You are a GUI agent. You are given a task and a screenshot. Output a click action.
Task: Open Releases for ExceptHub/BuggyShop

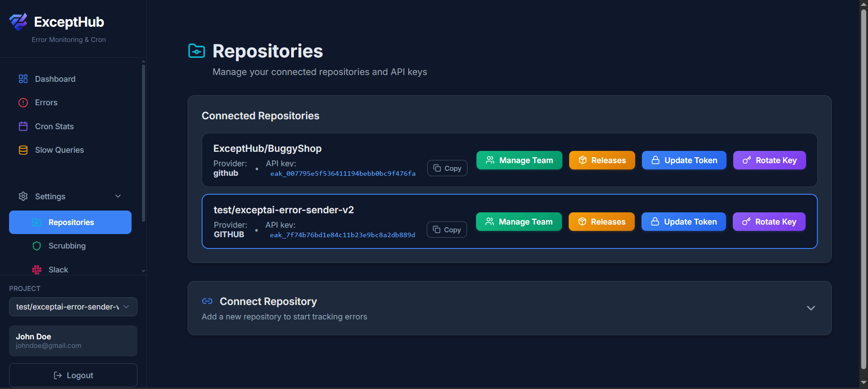602,160
